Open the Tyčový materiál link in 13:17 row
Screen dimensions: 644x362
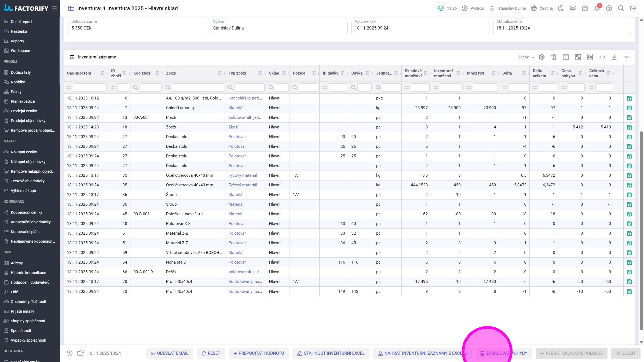(243, 175)
